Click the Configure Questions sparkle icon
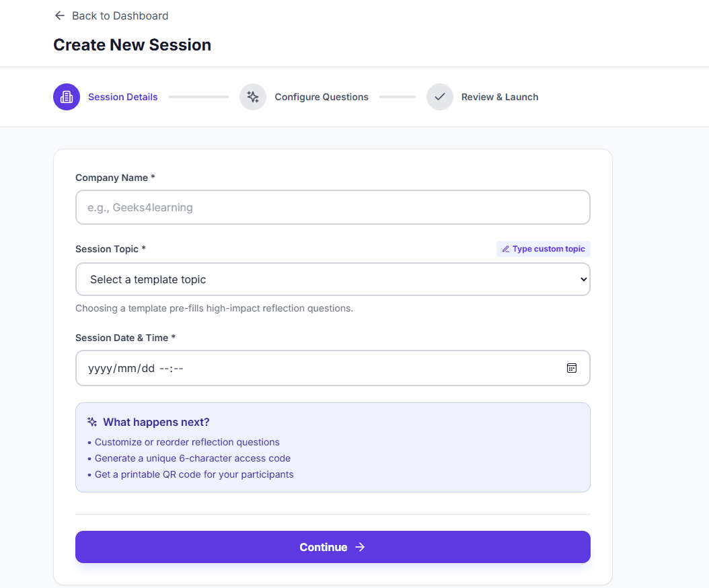Viewport: 709px width, 588px height. [253, 97]
